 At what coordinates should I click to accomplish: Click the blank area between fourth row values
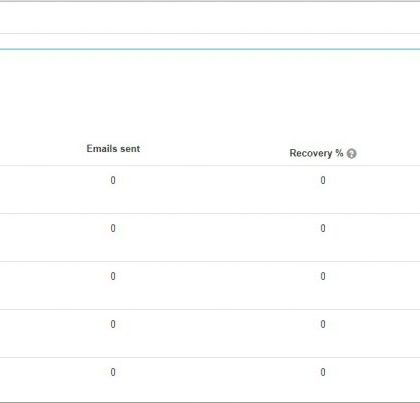(218, 333)
